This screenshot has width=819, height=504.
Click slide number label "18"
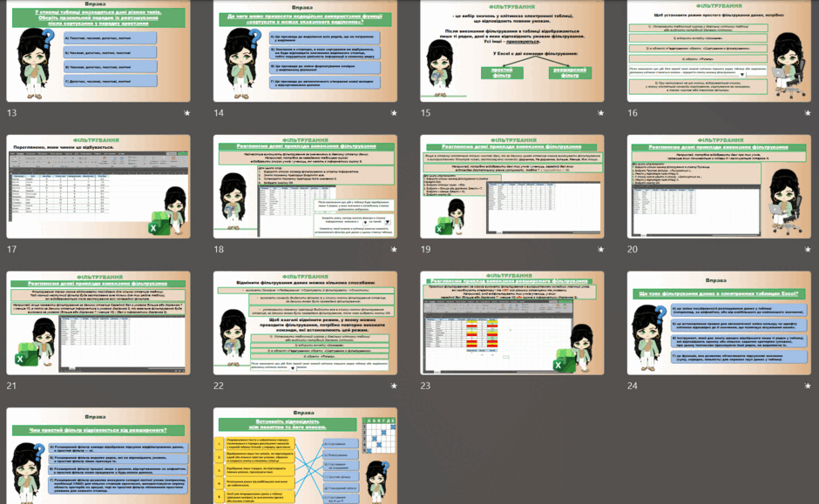219,250
